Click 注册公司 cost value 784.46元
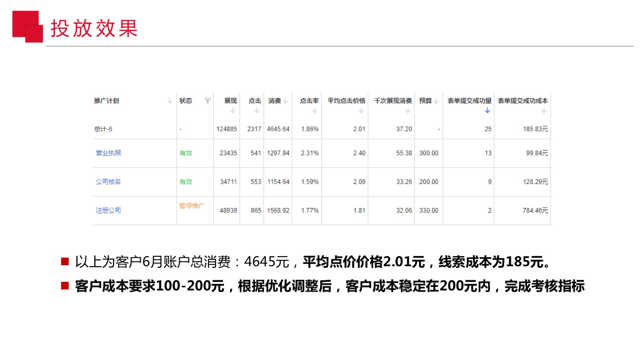 535,211
